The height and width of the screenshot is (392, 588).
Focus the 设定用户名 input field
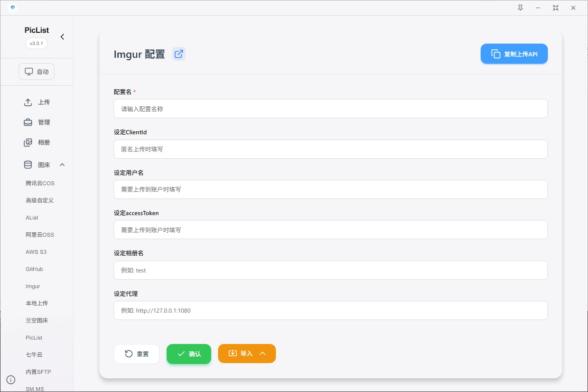coord(330,189)
